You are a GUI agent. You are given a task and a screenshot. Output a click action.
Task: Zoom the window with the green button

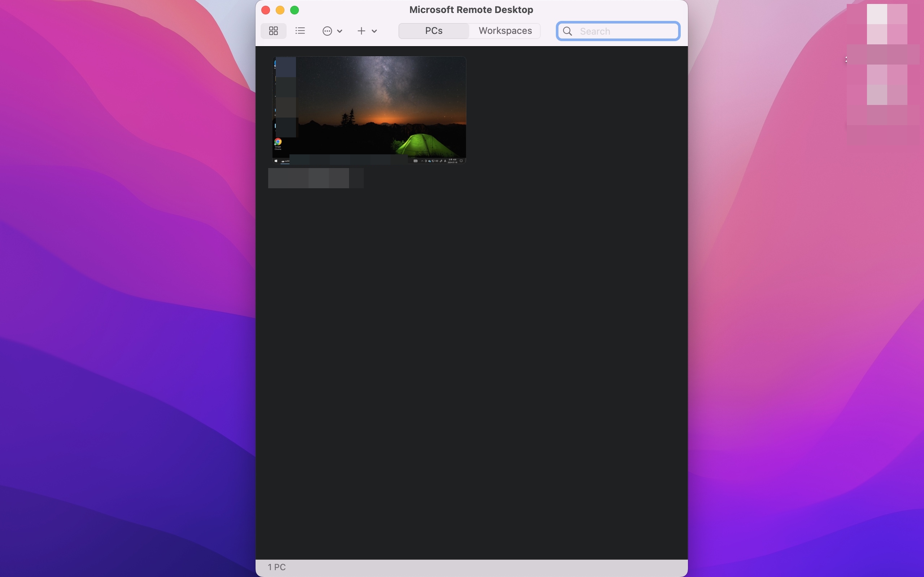[x=295, y=10]
